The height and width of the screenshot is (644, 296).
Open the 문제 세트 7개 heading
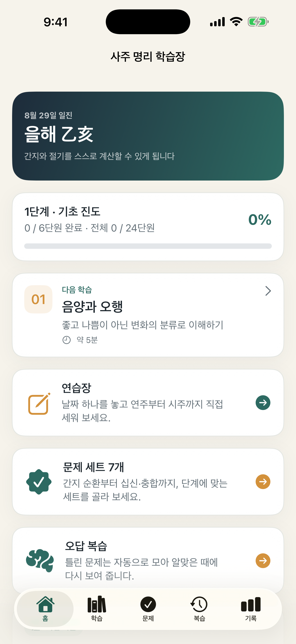(93, 467)
